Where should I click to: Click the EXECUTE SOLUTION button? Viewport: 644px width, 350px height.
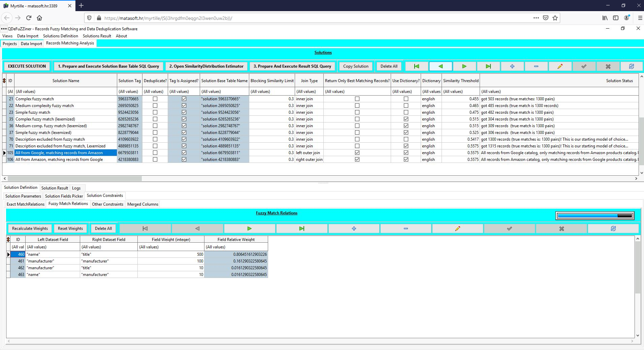pos(27,66)
